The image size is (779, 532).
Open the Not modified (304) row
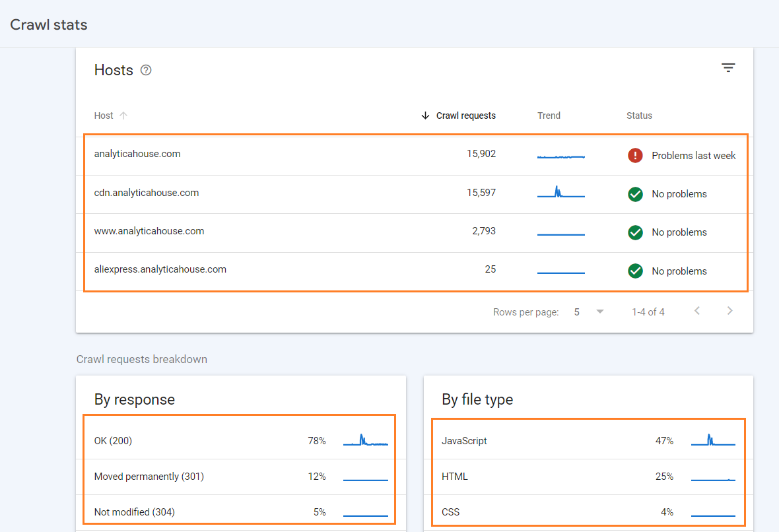pyautogui.click(x=240, y=512)
